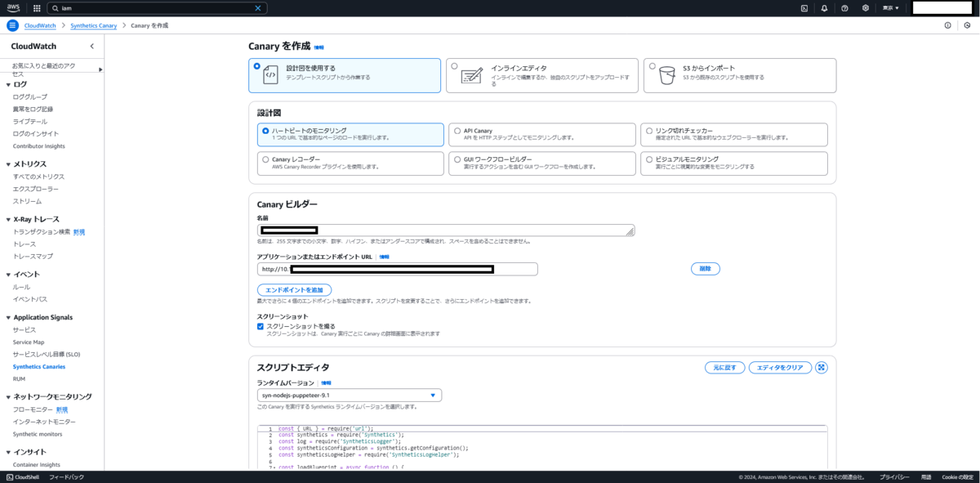Open CloudShell from the top bar icon
Screen dimensions: 980x483
click(x=804, y=8)
